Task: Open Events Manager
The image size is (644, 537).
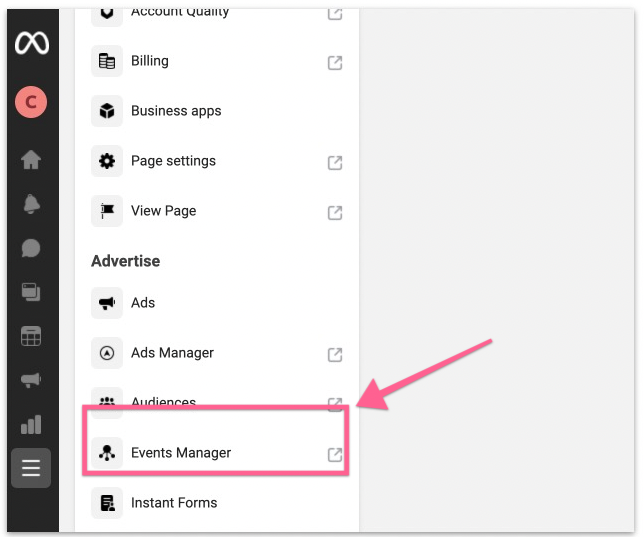Action: (x=181, y=453)
